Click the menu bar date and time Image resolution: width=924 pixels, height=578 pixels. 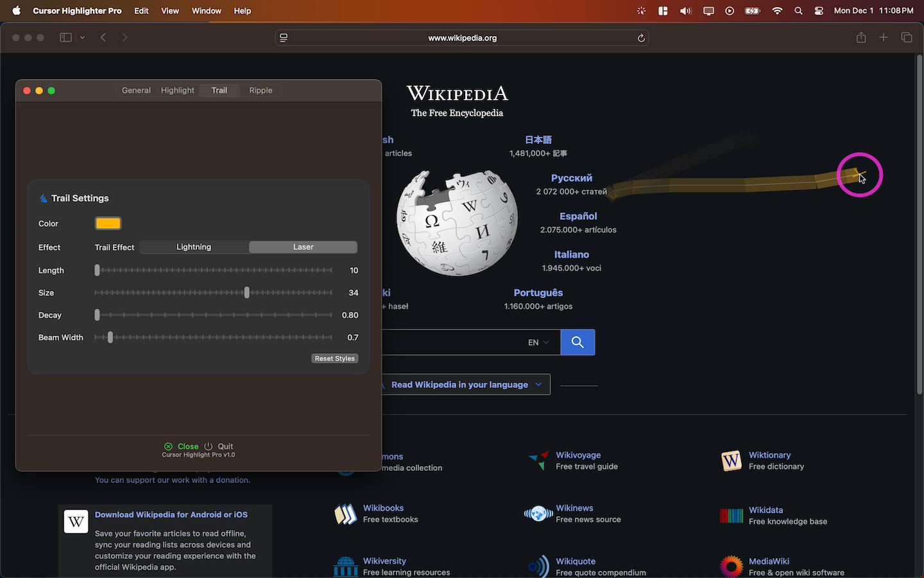[x=873, y=10]
